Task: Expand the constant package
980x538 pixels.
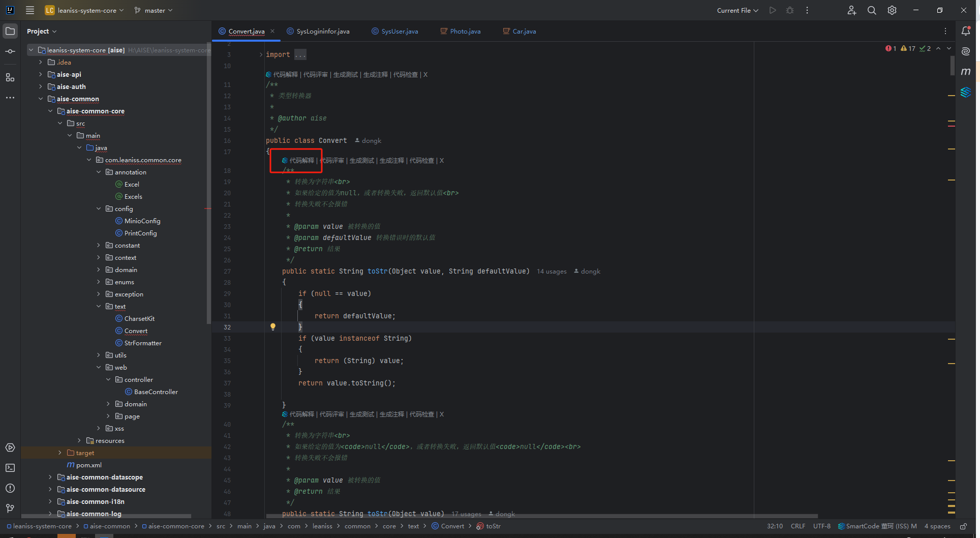Action: (99, 245)
